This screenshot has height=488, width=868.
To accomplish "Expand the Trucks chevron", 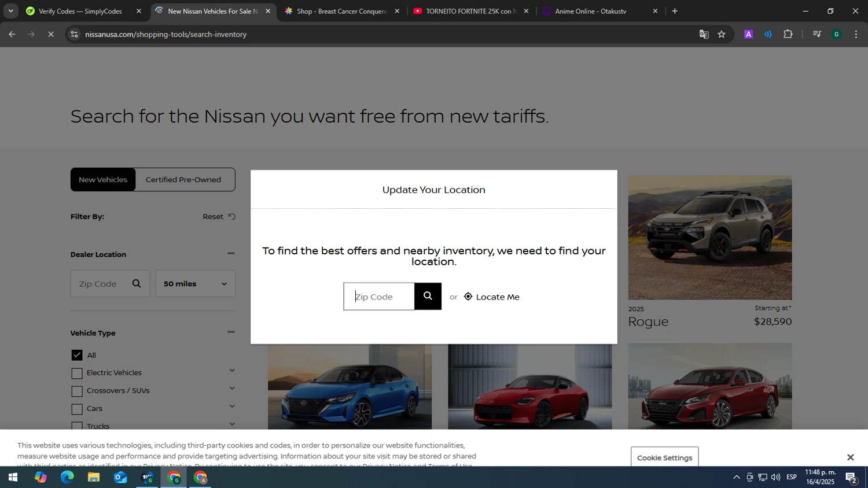I will 232,424.
